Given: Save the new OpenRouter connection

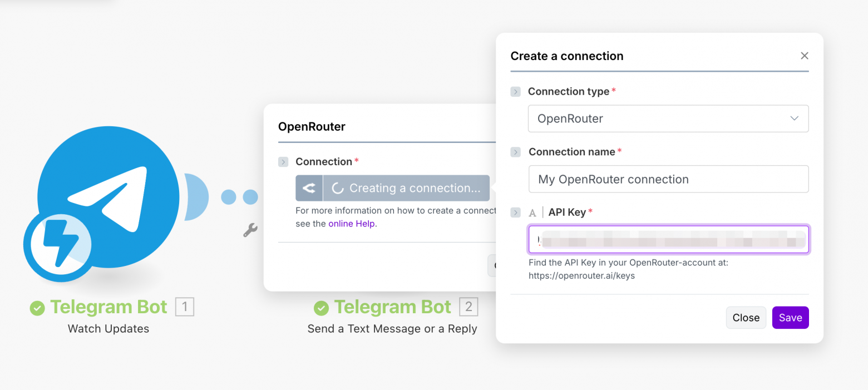Looking at the screenshot, I should [790, 317].
